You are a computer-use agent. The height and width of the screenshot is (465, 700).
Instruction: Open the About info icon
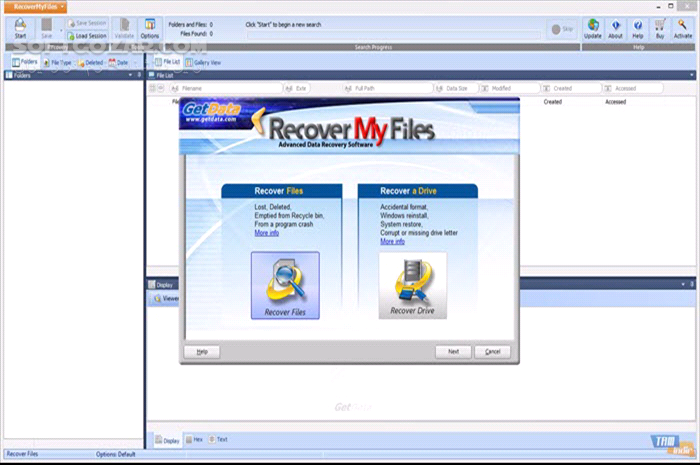(615, 29)
